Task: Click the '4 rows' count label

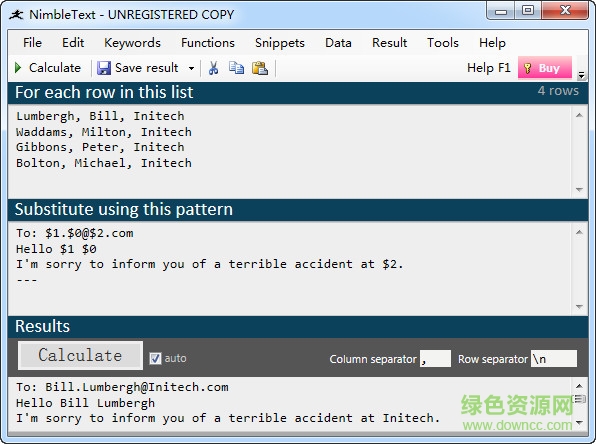Action: [558, 90]
